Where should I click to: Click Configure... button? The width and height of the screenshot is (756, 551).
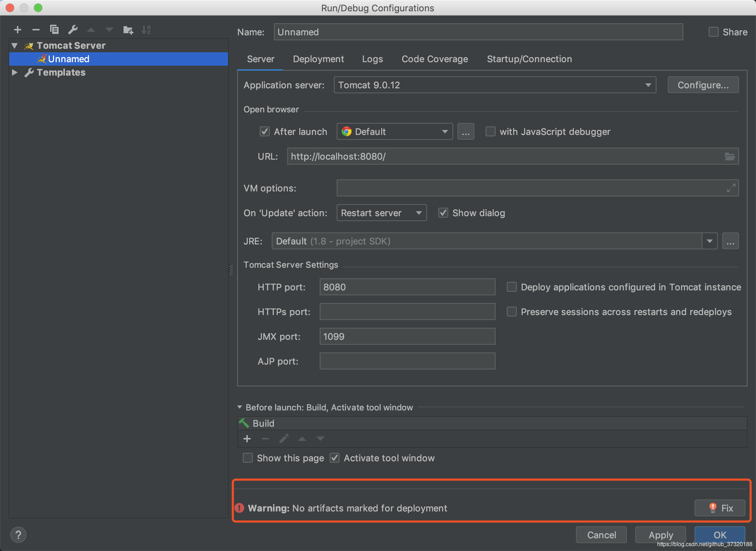[x=703, y=85]
